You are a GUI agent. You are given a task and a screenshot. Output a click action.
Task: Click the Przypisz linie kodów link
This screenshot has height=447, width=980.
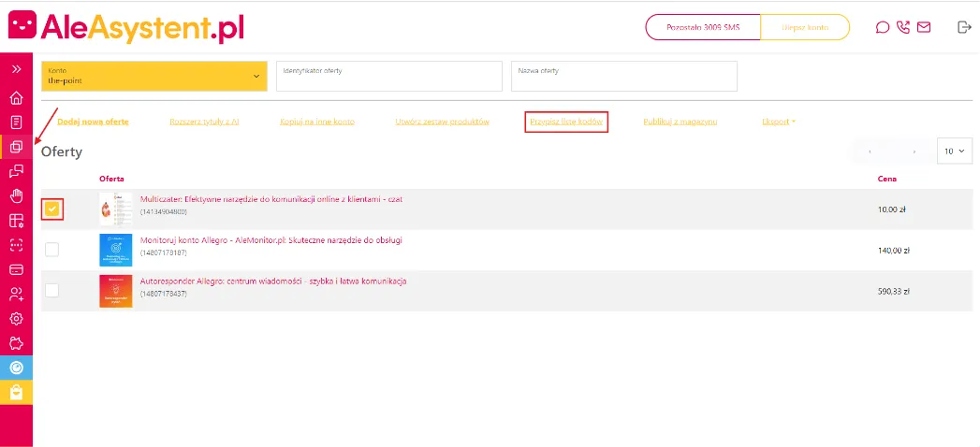[566, 122]
